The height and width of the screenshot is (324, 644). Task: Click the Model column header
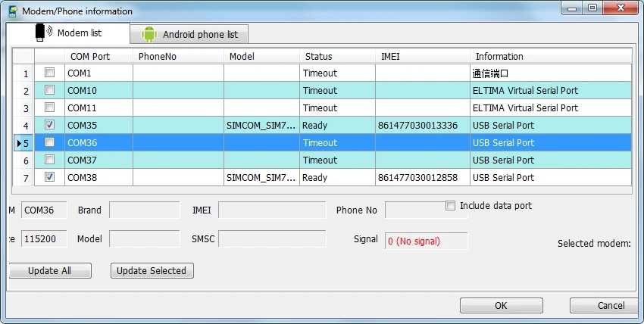pos(261,56)
